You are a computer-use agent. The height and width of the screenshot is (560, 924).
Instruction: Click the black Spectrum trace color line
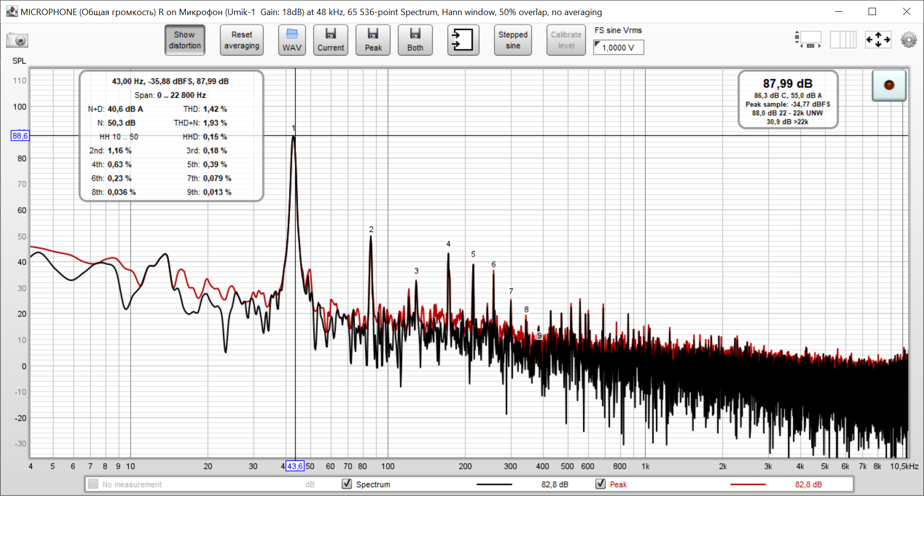(x=494, y=484)
